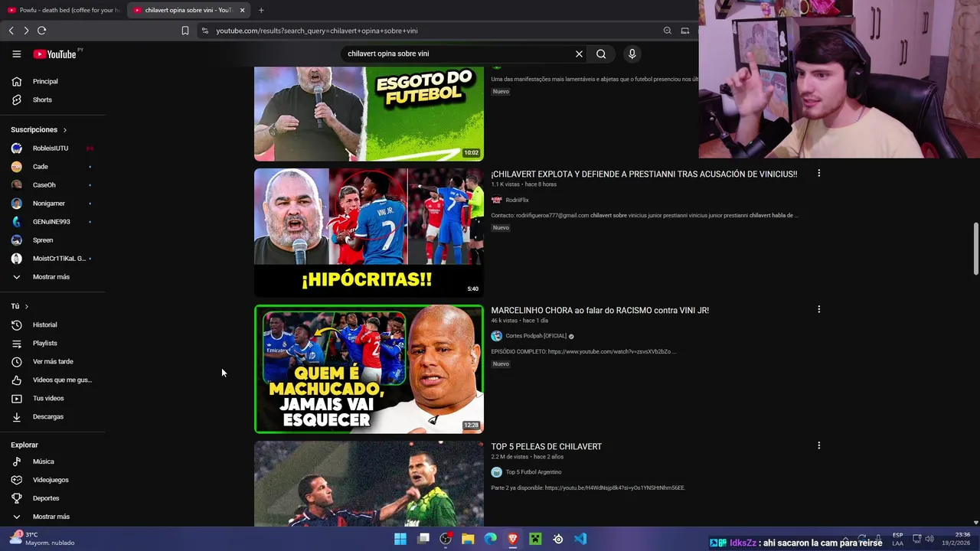Open File Explorer from the taskbar
The width and height of the screenshot is (980, 551).
(468, 539)
